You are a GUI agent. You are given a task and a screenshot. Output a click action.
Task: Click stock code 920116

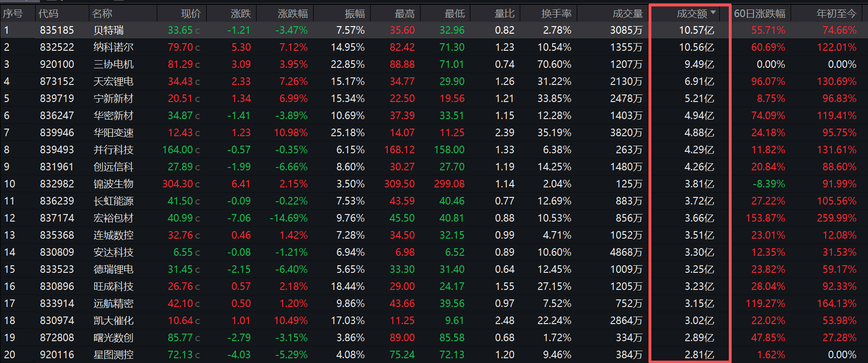(x=57, y=355)
